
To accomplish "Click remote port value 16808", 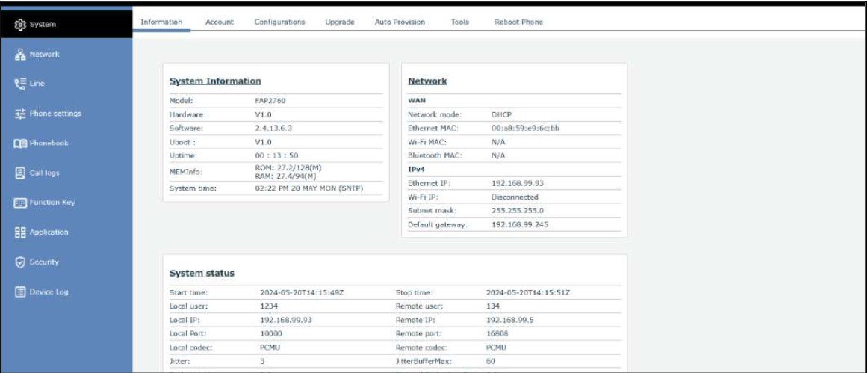I will (497, 333).
